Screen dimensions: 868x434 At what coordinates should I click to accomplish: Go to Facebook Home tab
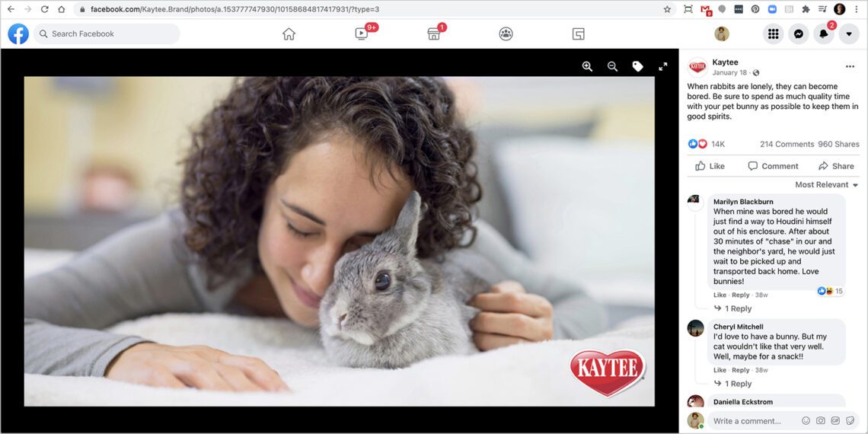[x=289, y=34]
